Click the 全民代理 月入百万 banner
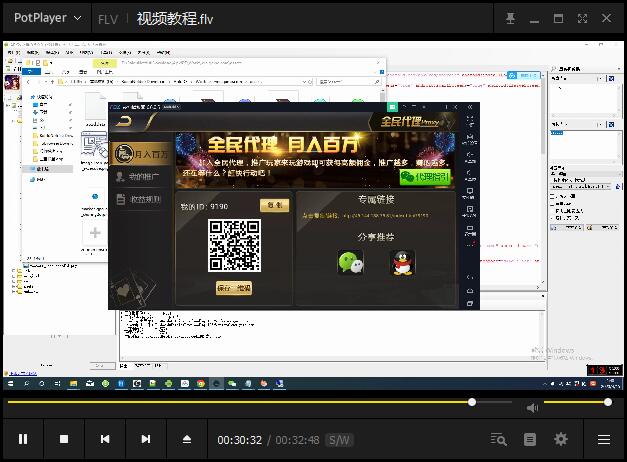Viewport: 627px width, 462px height. click(315, 160)
